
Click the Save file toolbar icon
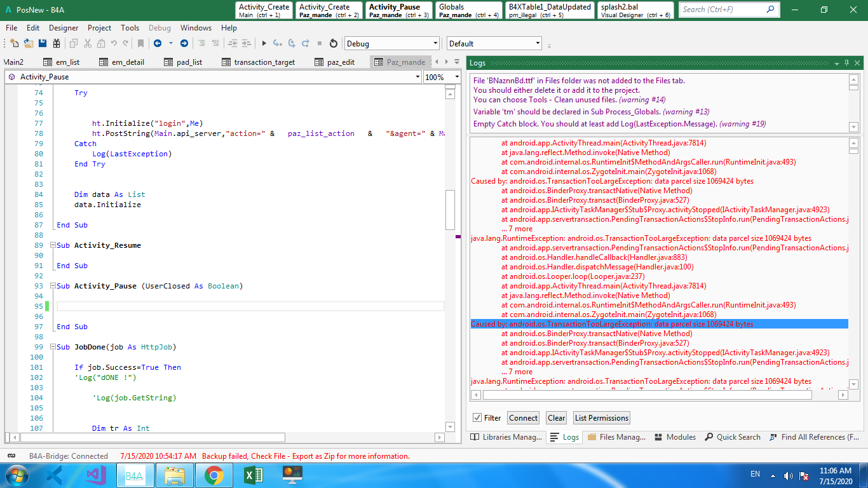[x=43, y=43]
